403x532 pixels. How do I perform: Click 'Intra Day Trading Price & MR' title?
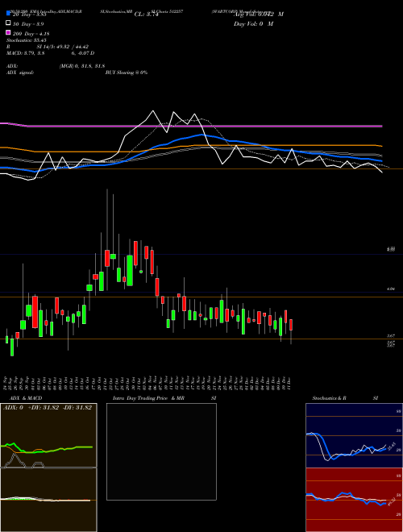tap(148, 398)
